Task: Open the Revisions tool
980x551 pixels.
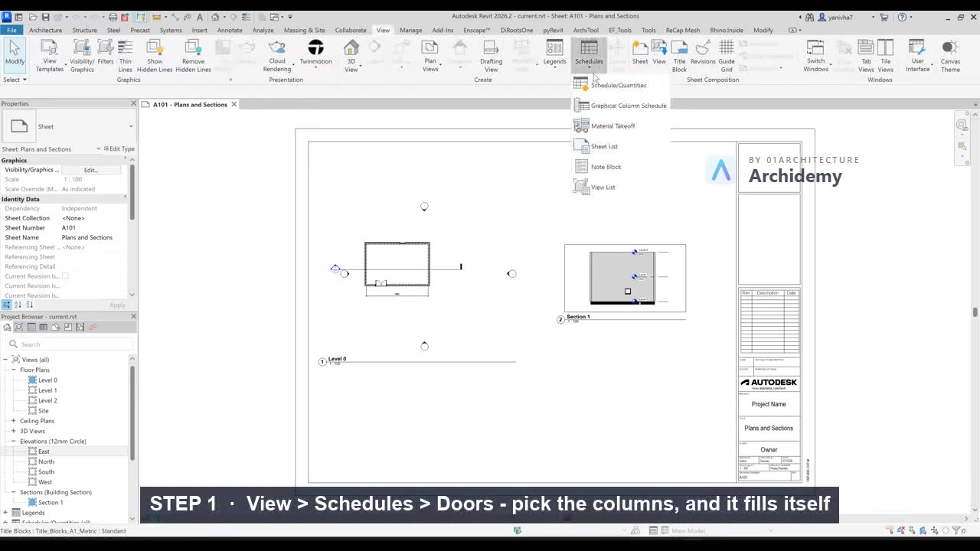Action: tap(703, 53)
